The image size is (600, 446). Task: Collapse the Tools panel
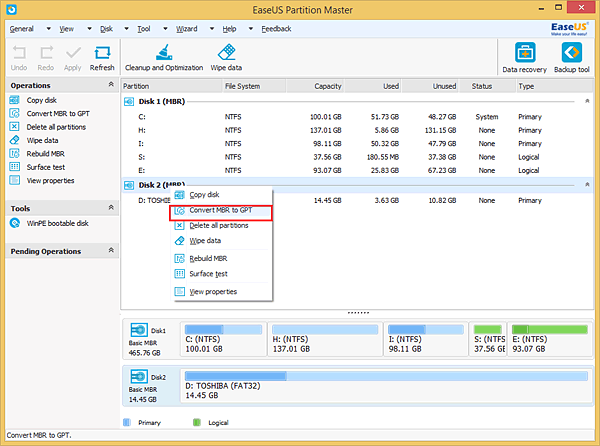(x=108, y=208)
